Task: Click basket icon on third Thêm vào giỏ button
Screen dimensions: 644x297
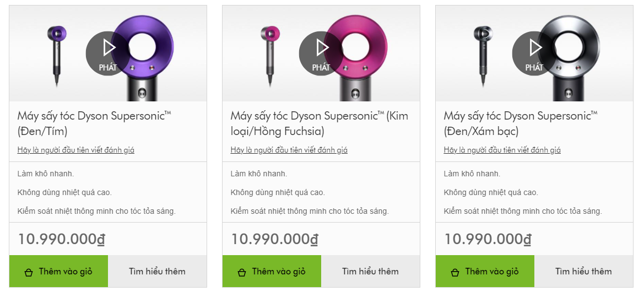Action: point(455,272)
